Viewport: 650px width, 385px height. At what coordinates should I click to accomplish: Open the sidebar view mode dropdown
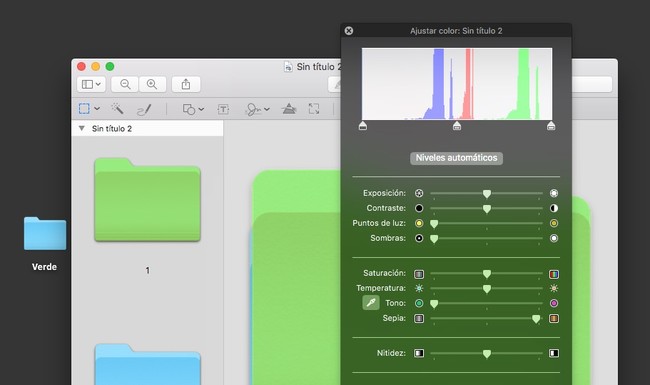coord(91,84)
